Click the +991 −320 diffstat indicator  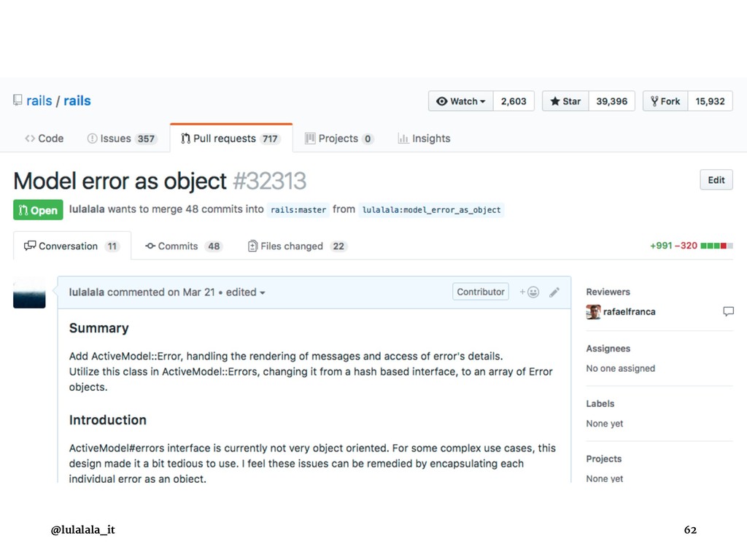[692, 246]
